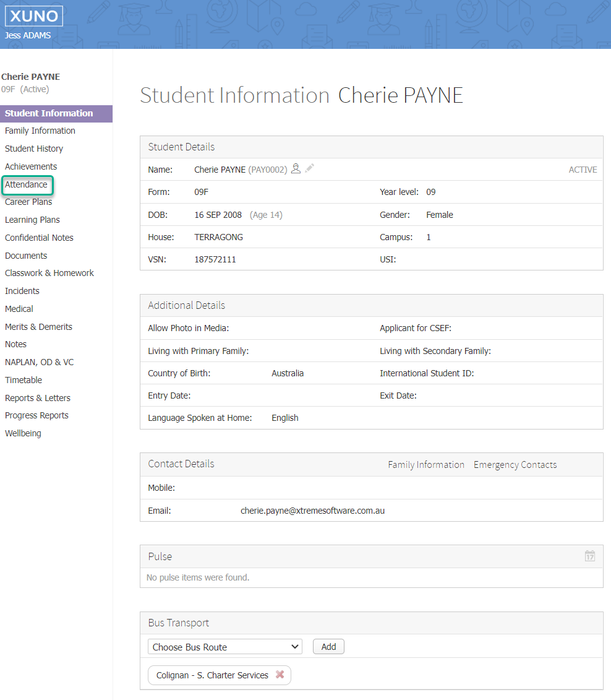Toggle the ACTIVE status label
611x700 pixels.
(x=583, y=169)
